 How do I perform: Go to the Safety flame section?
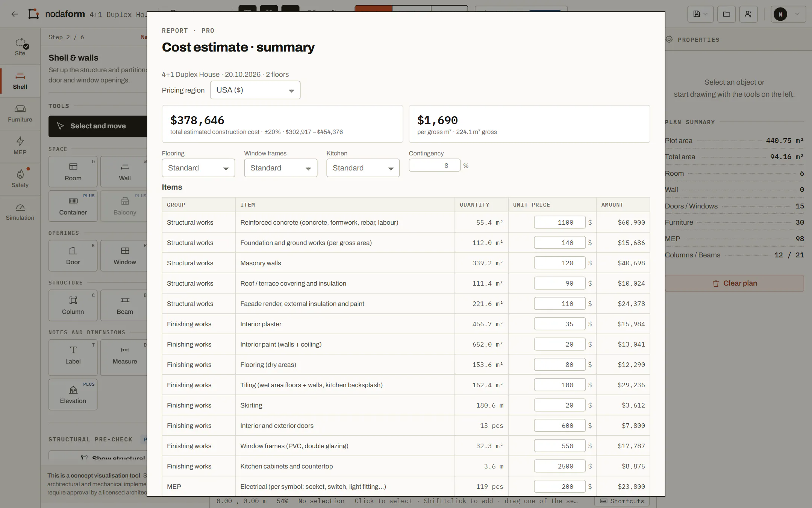(20, 179)
